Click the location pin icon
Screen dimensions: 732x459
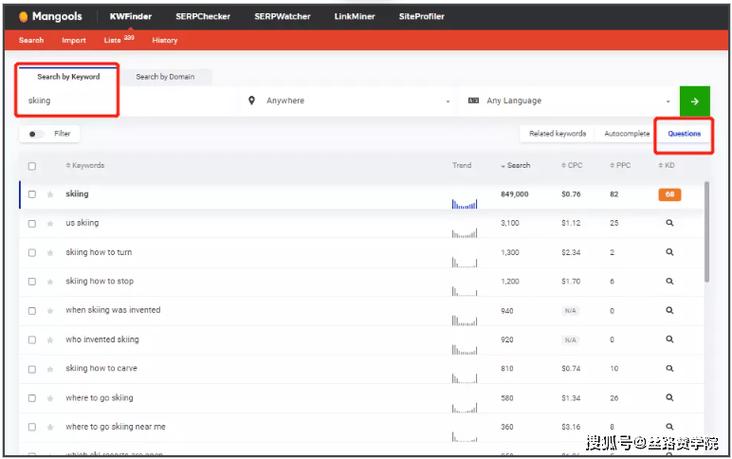click(252, 100)
